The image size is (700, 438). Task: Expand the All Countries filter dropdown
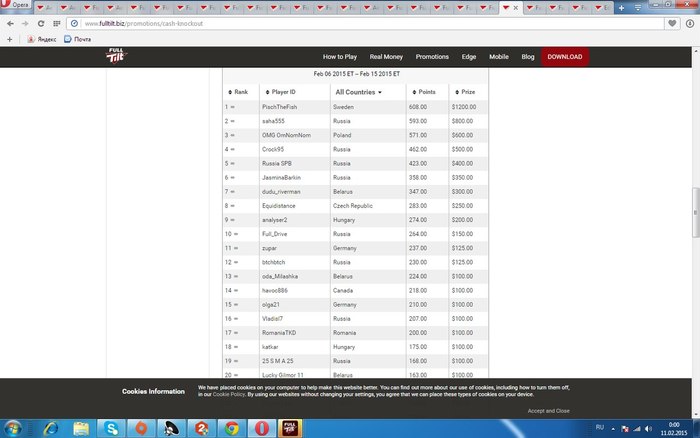[x=358, y=92]
